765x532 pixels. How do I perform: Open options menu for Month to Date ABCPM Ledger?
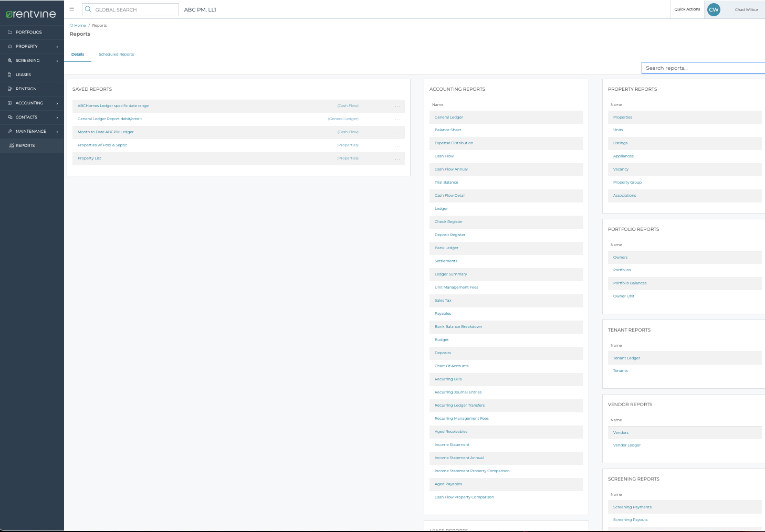(397, 133)
